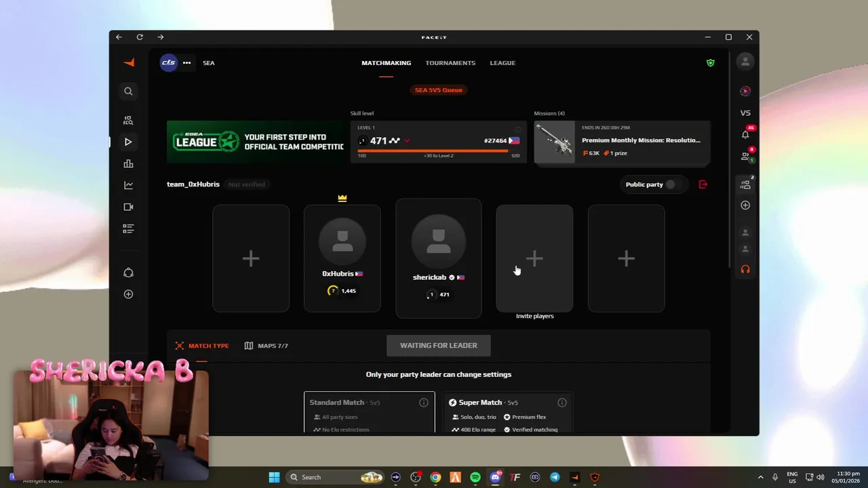Screen dimensions: 868x488
Task: Open the profile avatar at top right
Action: click(745, 62)
